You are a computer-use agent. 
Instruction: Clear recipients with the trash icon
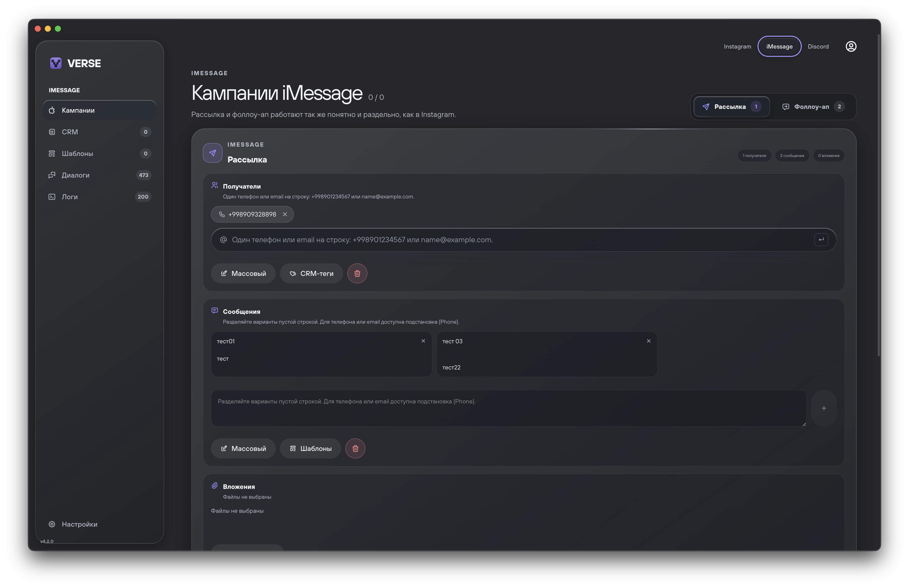point(357,273)
